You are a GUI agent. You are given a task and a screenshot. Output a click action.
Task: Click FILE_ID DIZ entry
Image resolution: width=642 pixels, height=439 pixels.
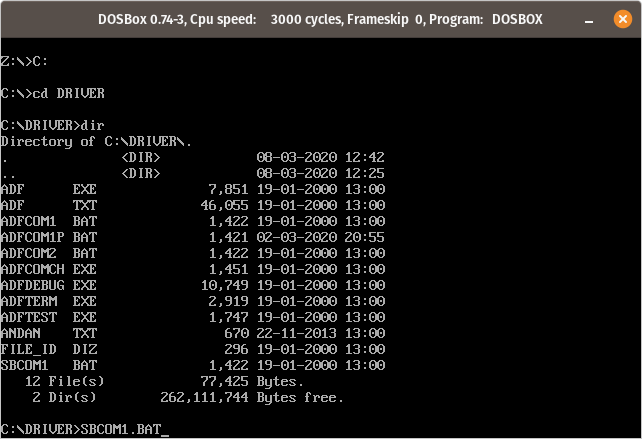[193, 349]
